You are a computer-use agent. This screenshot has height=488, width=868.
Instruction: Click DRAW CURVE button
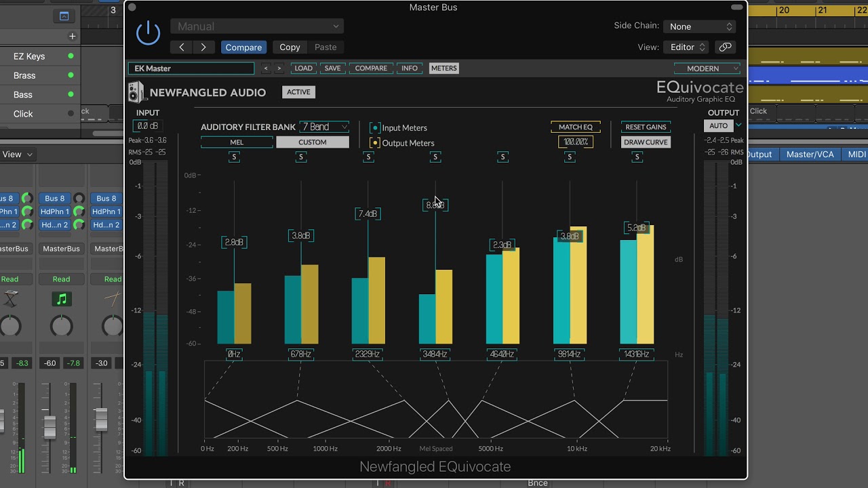[646, 142]
